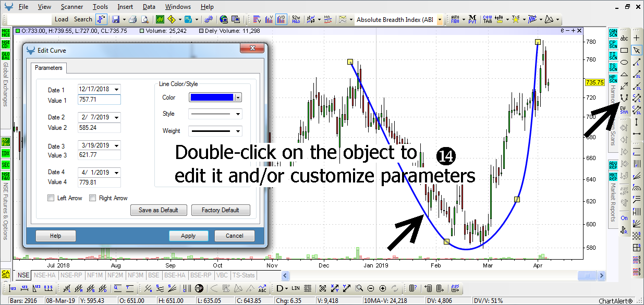Image resolution: width=644 pixels, height=305 pixels.
Task: Click the save floppy disk icon
Action: (115, 19)
